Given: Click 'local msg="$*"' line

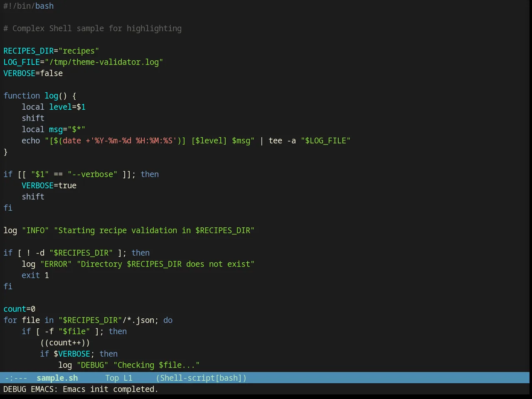Looking at the screenshot, I should pos(54,129).
